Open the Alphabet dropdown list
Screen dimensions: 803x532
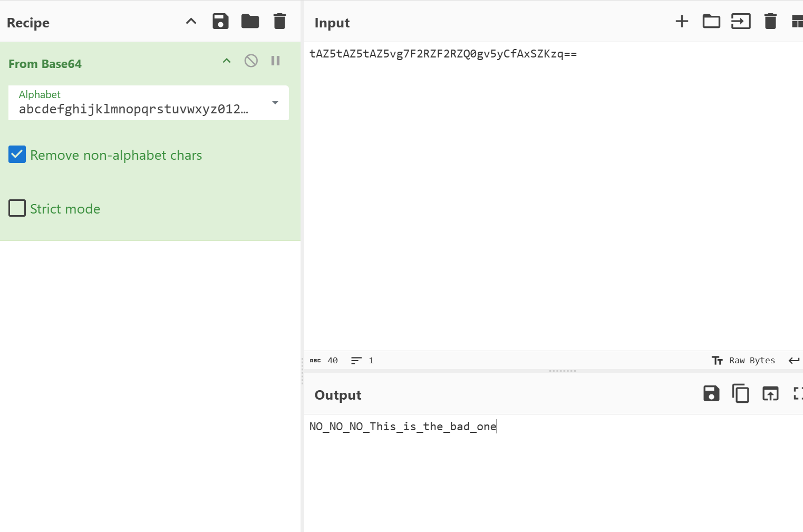(x=275, y=103)
